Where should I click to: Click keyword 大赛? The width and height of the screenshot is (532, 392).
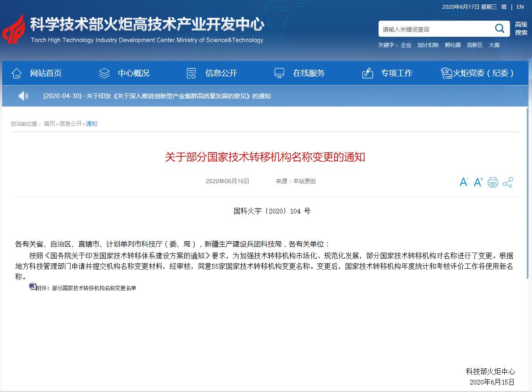click(x=494, y=45)
